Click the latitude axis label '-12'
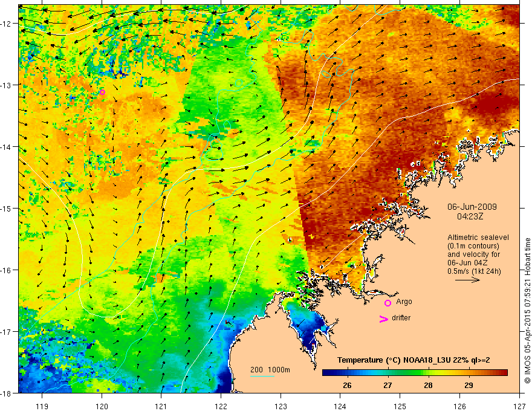 6,24
